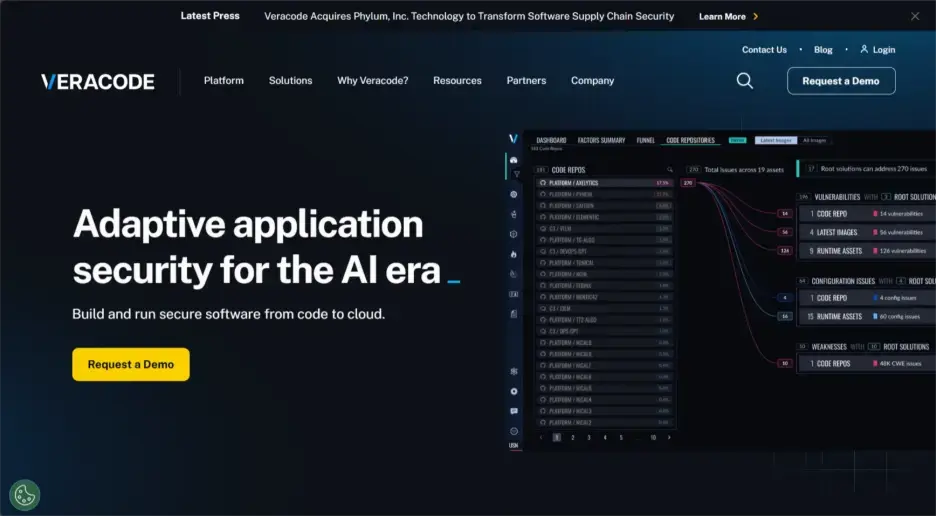Toggle the All Images filter
This screenshot has height=516, width=936.
coord(815,140)
